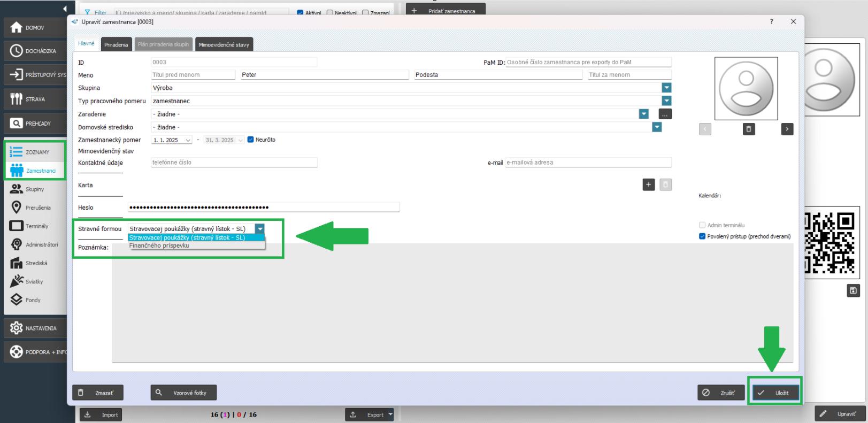The image size is (868, 423).
Task: Expand the Typ pracovného pomeru dropdown
Action: tap(666, 101)
